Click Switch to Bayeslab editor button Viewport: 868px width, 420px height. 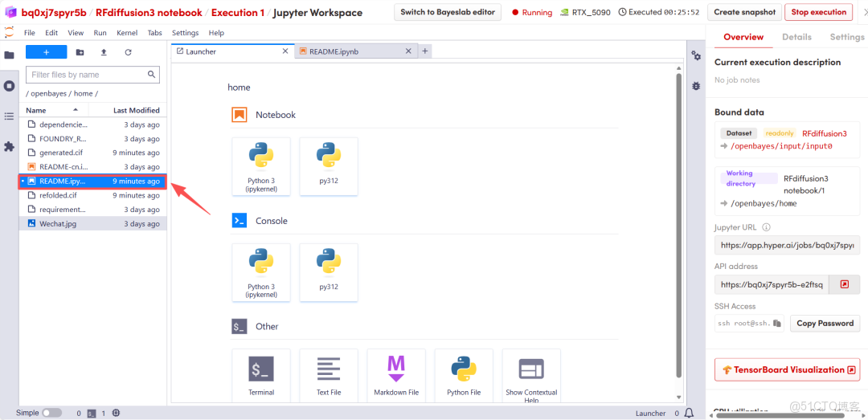click(448, 12)
